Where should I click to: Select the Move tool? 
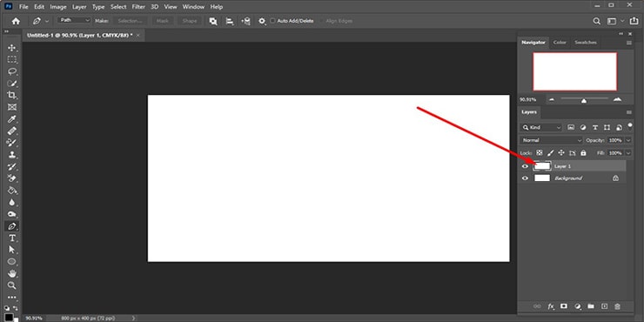click(x=12, y=48)
